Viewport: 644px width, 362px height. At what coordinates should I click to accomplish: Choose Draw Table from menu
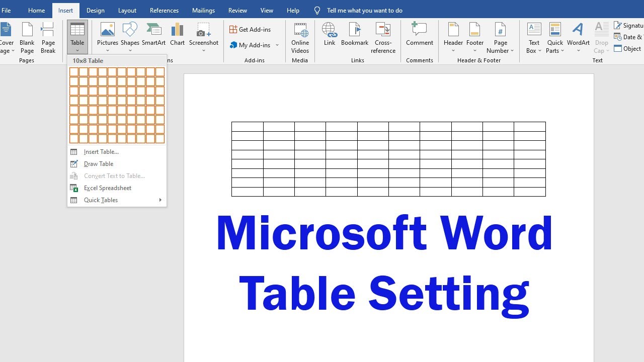[x=117, y=164]
